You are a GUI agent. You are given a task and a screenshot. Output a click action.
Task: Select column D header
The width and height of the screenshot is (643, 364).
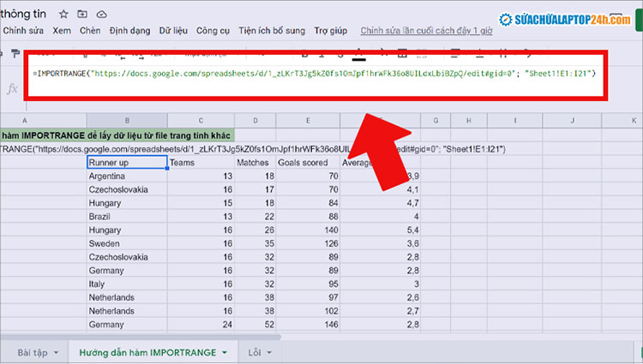[x=255, y=121]
